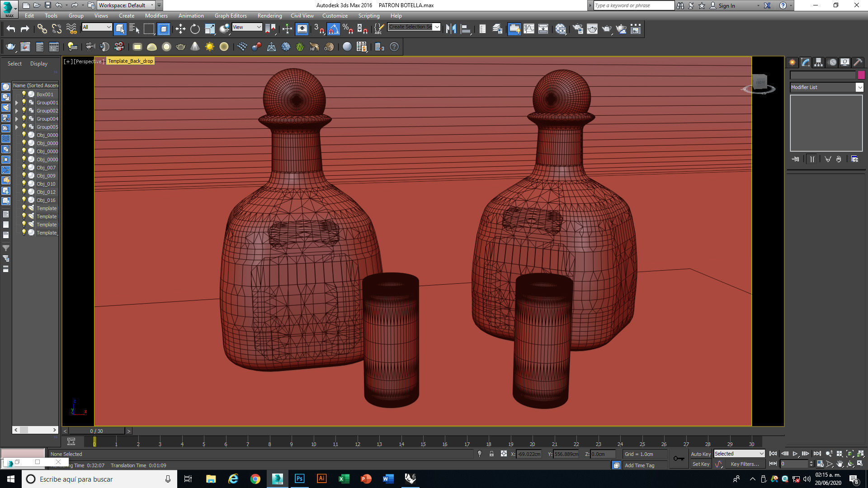Click the object color swatch in command panel
The height and width of the screenshot is (488, 868).
[861, 75]
